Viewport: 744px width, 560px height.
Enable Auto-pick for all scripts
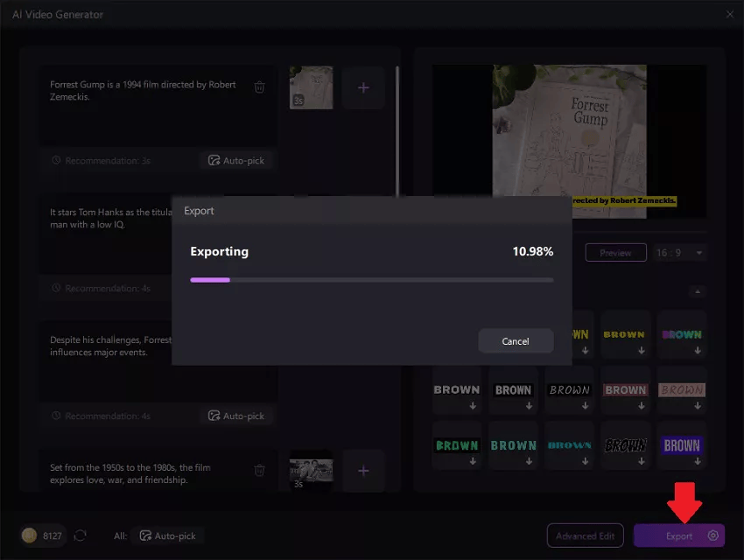(x=169, y=535)
